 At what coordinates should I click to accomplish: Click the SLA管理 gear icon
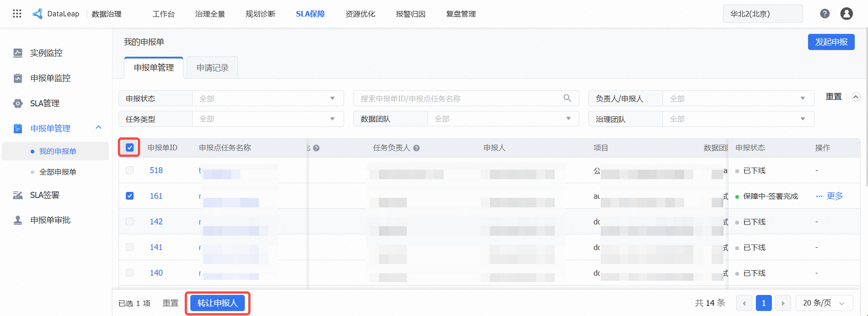point(18,103)
